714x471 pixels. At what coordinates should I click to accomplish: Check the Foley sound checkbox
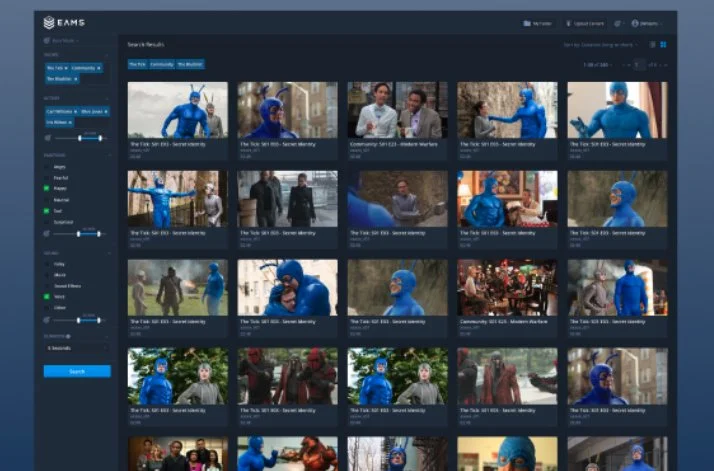(x=46, y=264)
